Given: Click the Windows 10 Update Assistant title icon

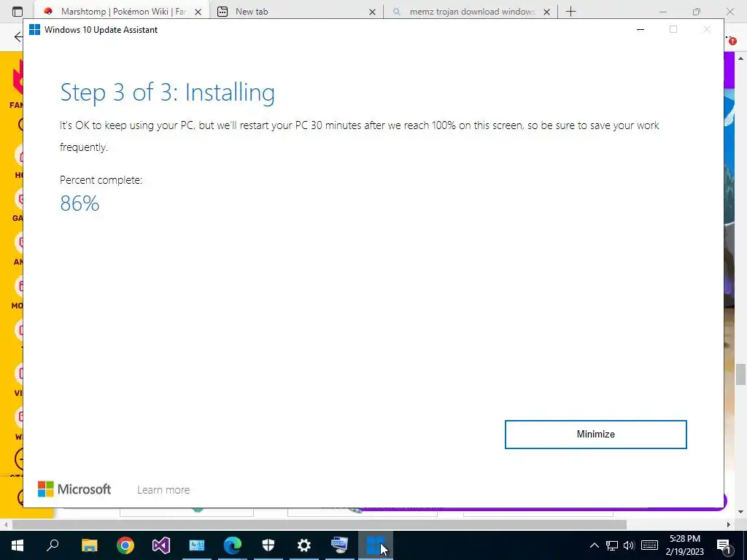Looking at the screenshot, I should [34, 29].
